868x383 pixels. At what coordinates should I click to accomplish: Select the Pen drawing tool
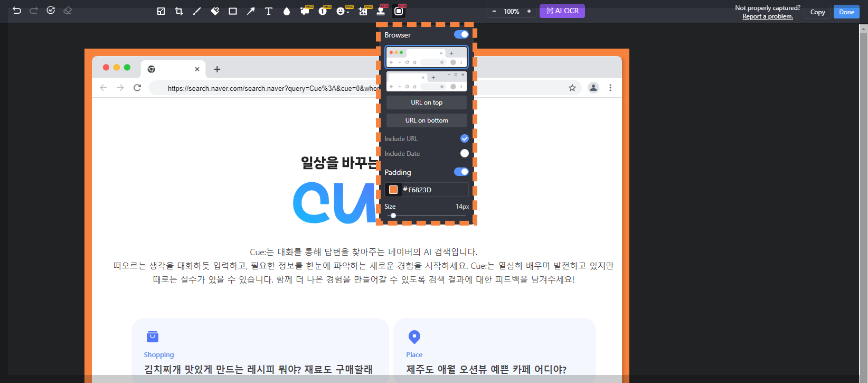coord(197,11)
